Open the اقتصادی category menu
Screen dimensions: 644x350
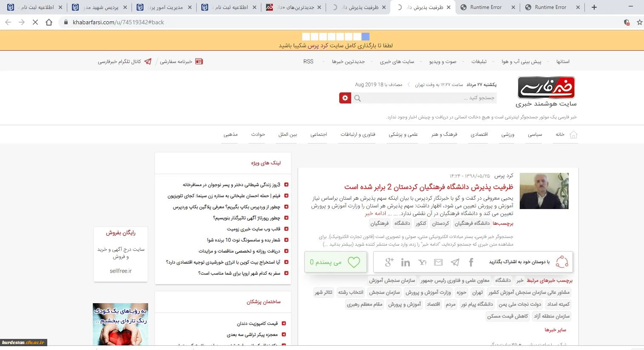tap(479, 135)
